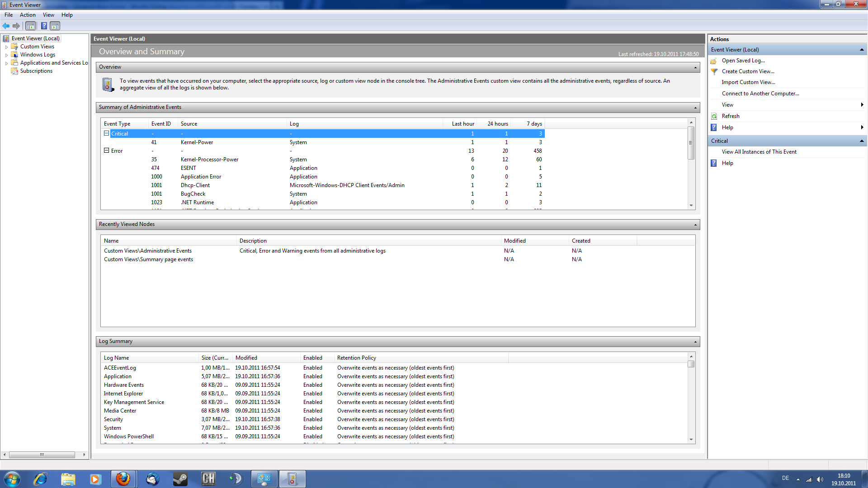
Task: Click the Log Summary vertical scrollbar thumb
Action: tap(691, 364)
